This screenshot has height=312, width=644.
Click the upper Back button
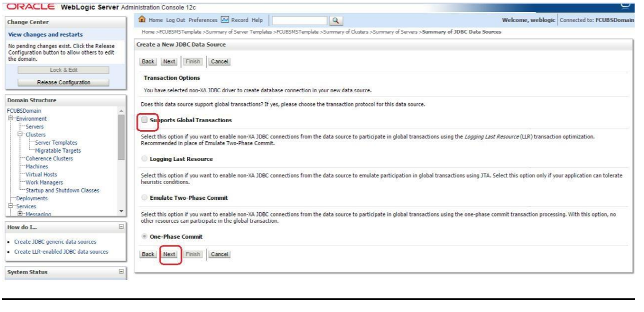148,61
